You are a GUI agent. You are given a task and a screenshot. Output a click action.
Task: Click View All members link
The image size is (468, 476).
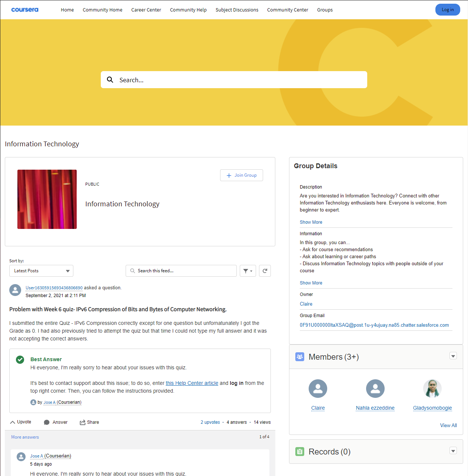[448, 425]
